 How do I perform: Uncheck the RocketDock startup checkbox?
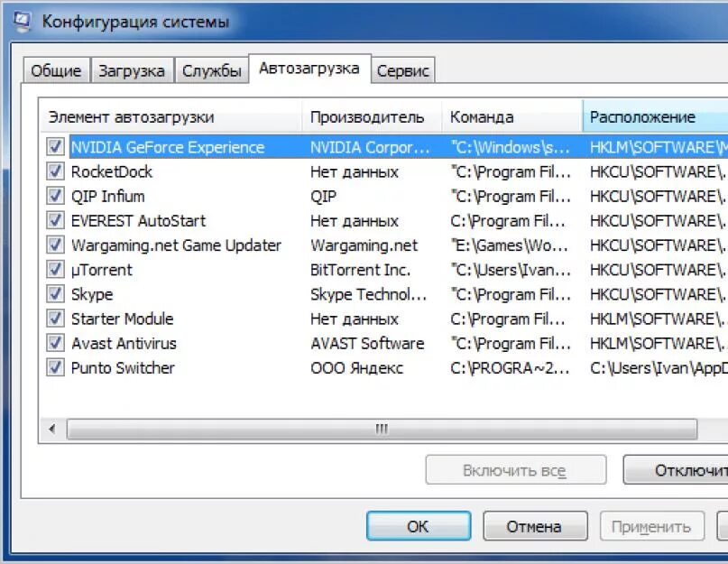tap(55, 171)
